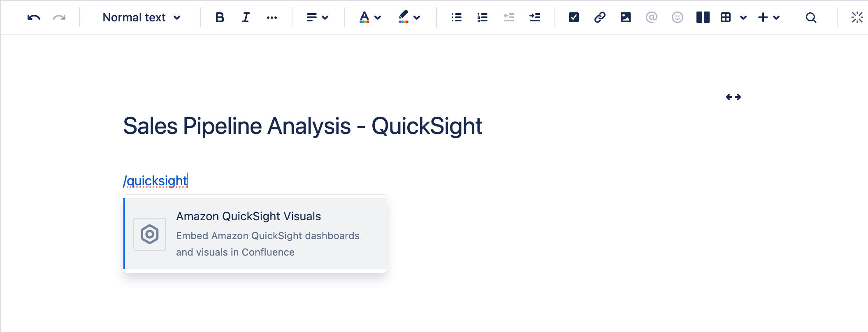Click the page title Sales Pipeline Analysis

coord(302,126)
